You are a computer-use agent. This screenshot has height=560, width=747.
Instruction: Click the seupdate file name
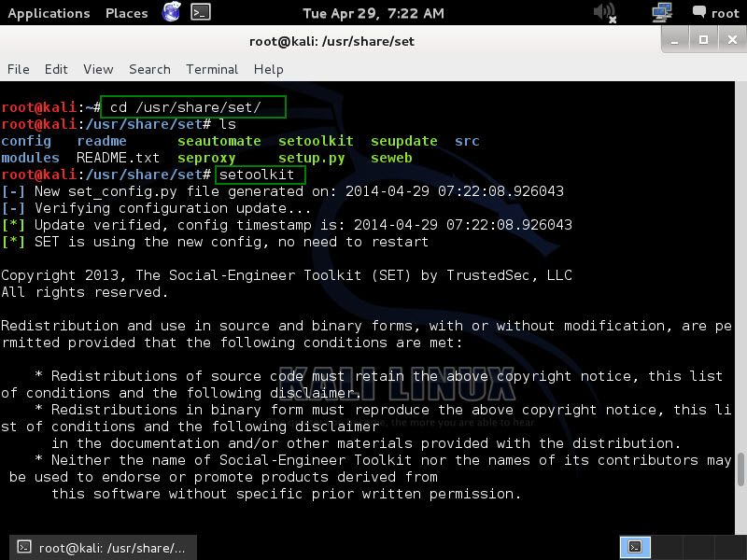(404, 142)
